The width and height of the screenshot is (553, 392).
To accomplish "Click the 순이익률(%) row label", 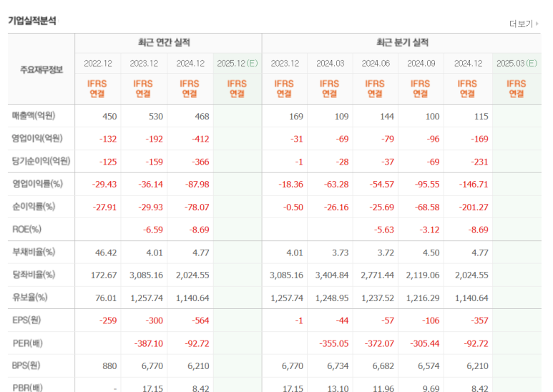I will pyautogui.click(x=34, y=207).
